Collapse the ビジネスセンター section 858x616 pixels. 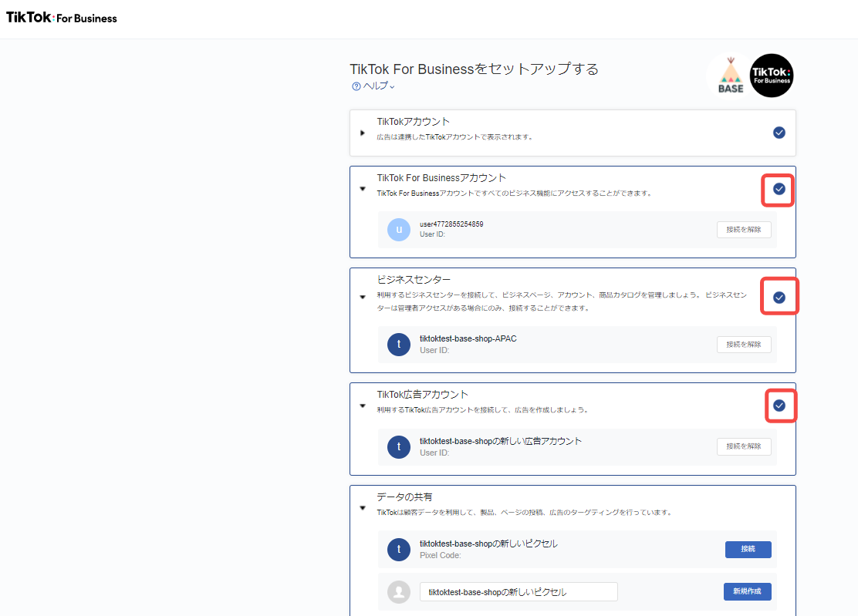[363, 297]
